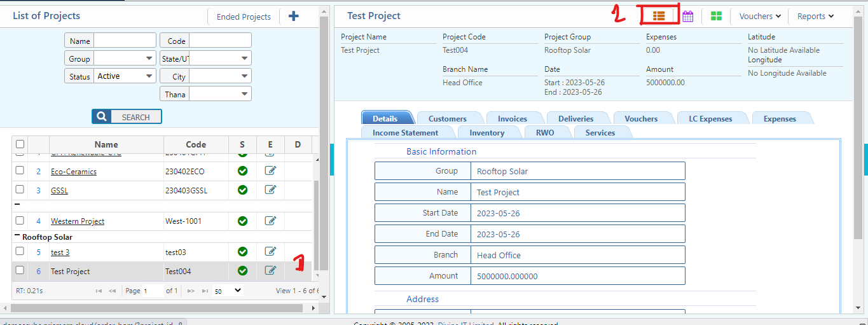This screenshot has height=325, width=868.
Task: Open the test 3 project link
Action: 60,252
